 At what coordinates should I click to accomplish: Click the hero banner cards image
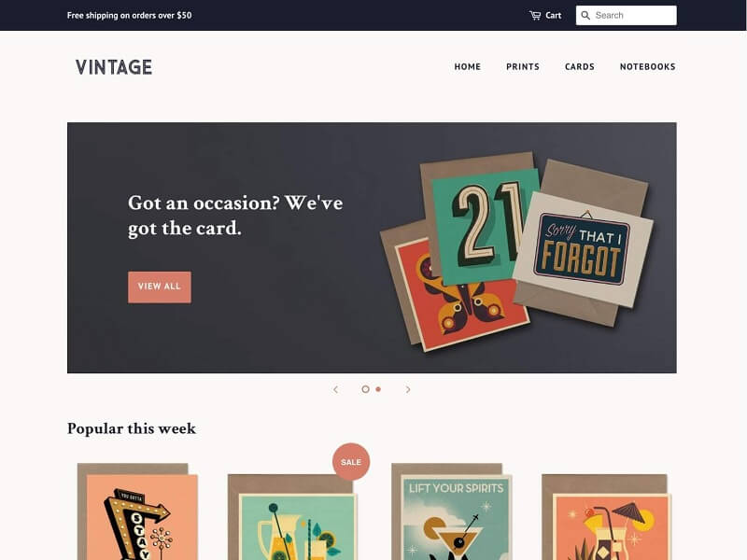coord(517,252)
